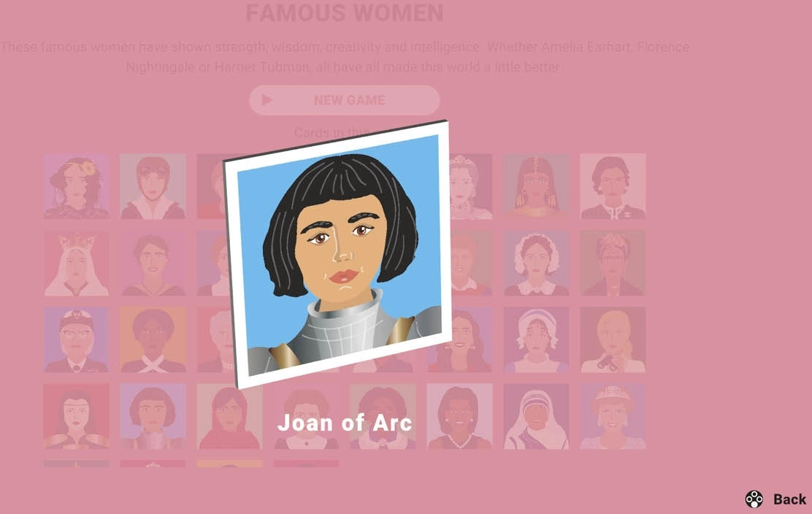Select the card with binoculars and blonde hair
Screen dimensions: 812x514
pyautogui.click(x=613, y=340)
